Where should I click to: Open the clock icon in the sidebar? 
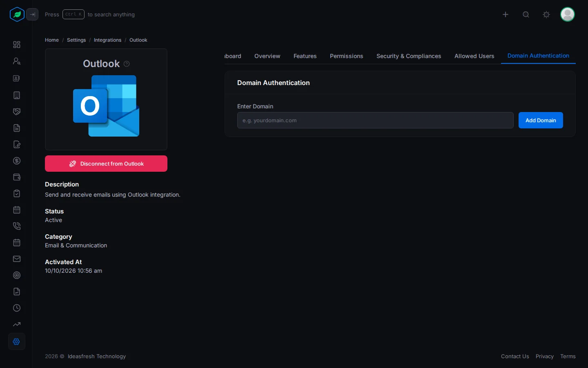pos(17,308)
